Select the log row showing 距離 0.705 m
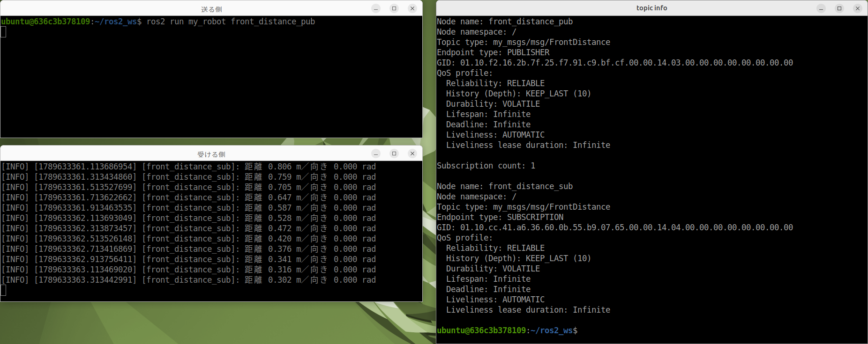The height and width of the screenshot is (344, 868). click(188, 187)
